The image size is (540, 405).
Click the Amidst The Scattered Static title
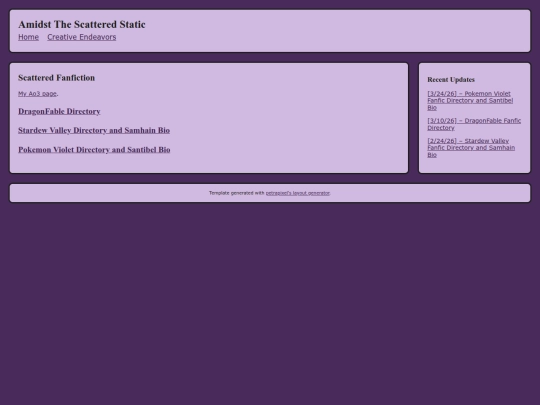click(82, 24)
